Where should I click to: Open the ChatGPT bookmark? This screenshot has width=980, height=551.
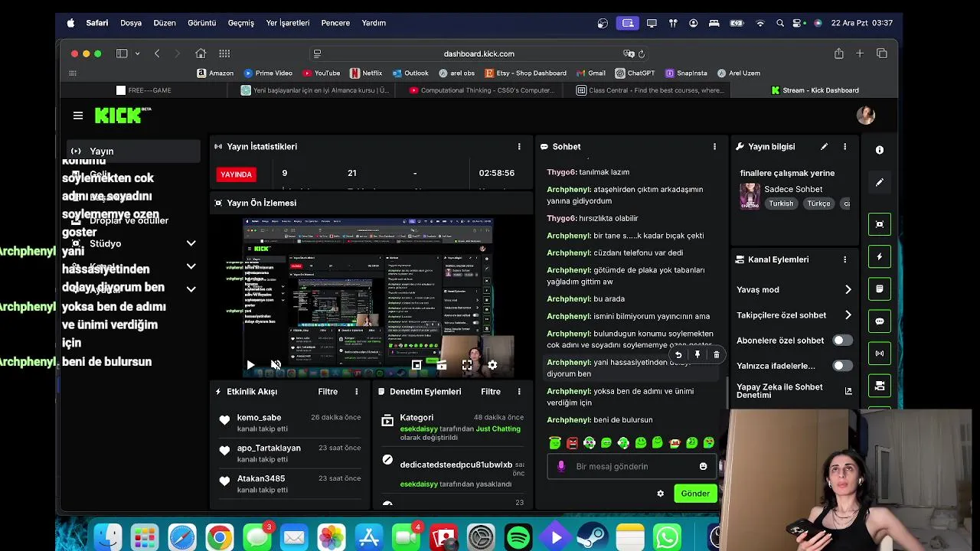(x=635, y=73)
